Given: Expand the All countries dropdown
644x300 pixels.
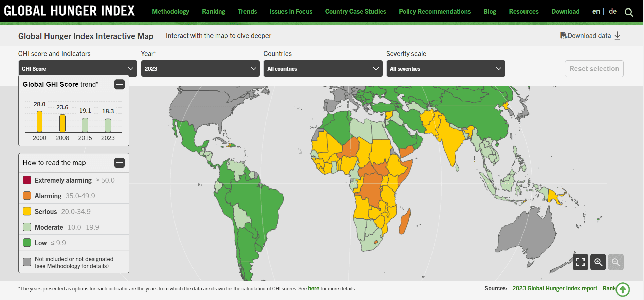Looking at the screenshot, I should coord(323,69).
